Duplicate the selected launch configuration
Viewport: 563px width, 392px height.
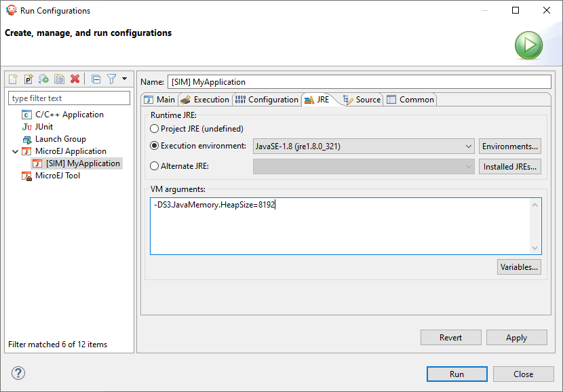(59, 79)
